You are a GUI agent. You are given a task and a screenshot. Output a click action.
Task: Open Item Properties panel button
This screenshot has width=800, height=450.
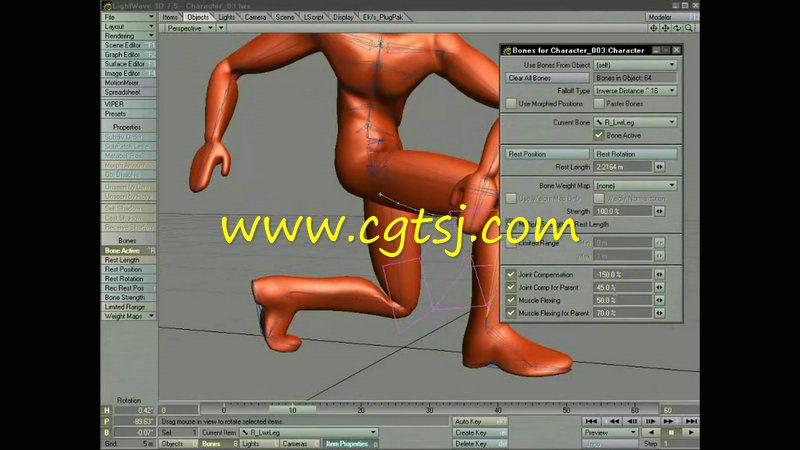[x=350, y=444]
